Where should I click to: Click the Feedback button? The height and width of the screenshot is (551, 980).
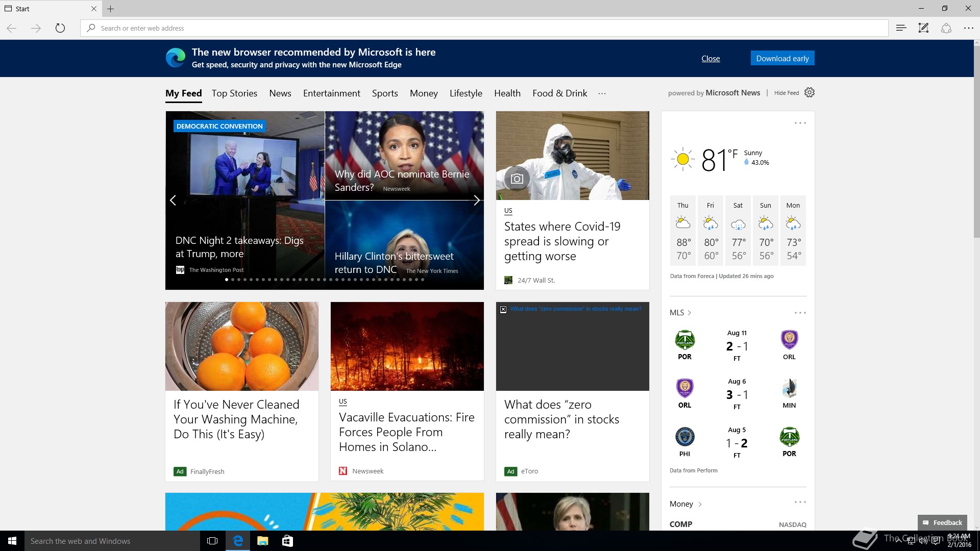[x=943, y=522]
